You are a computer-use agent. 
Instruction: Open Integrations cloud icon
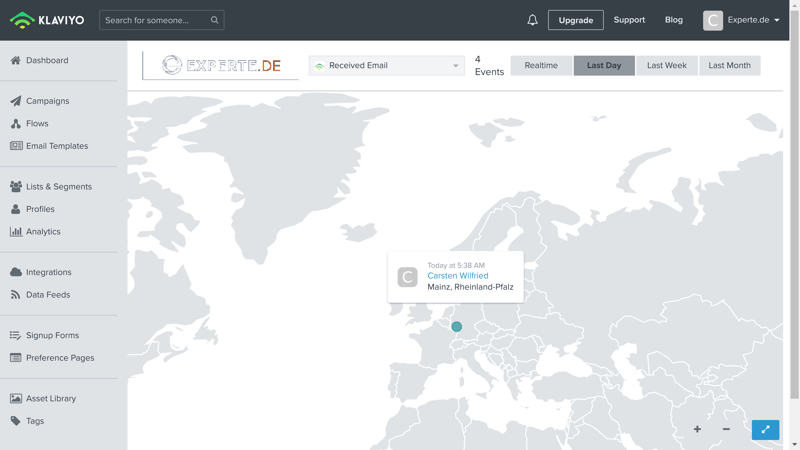tap(16, 272)
